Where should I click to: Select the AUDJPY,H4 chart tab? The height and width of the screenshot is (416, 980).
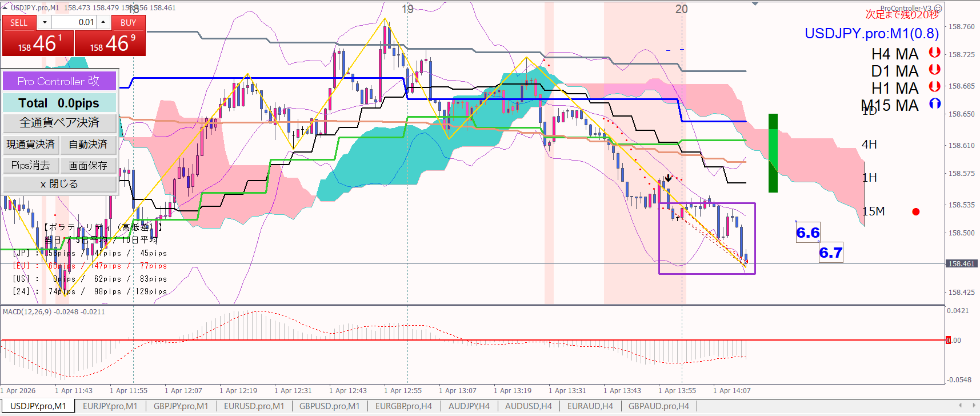pyautogui.click(x=469, y=406)
